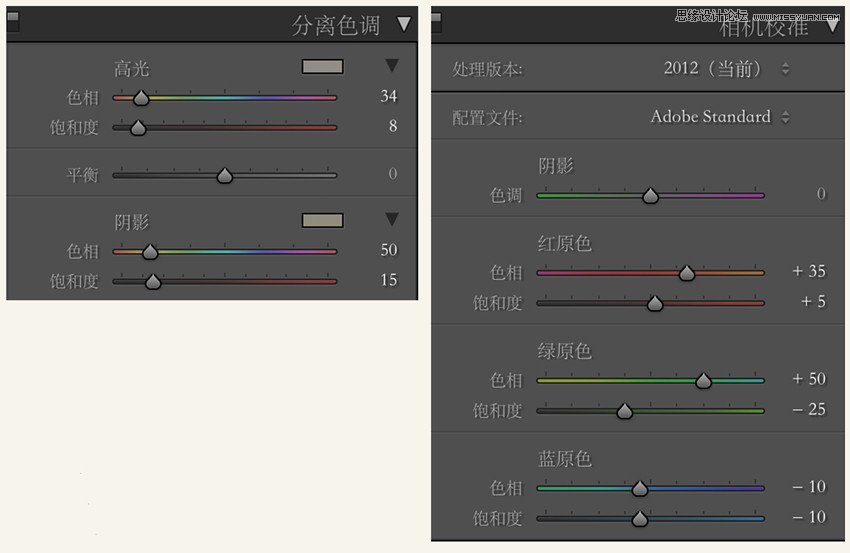
Task: Click the 分离色调 panel title
Action: click(336, 25)
